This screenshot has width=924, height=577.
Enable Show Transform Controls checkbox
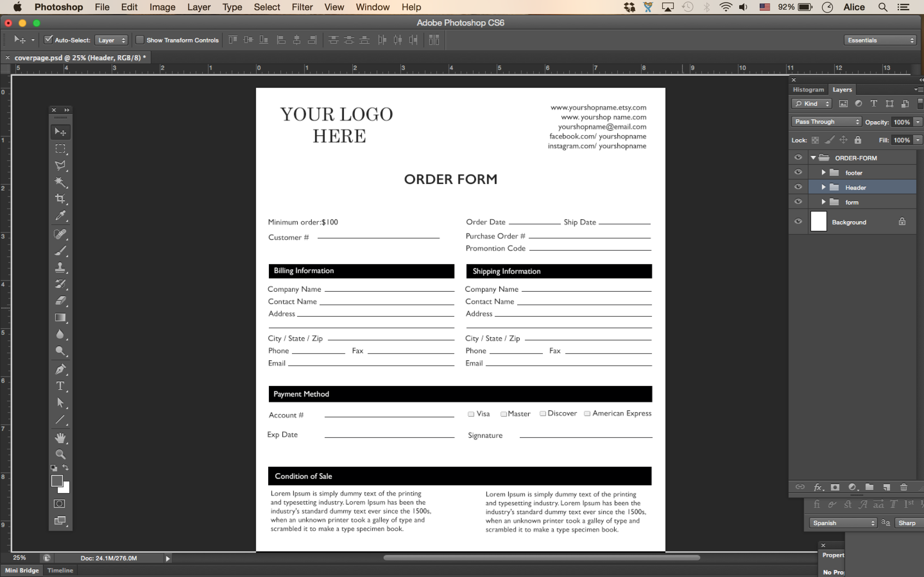tap(140, 40)
